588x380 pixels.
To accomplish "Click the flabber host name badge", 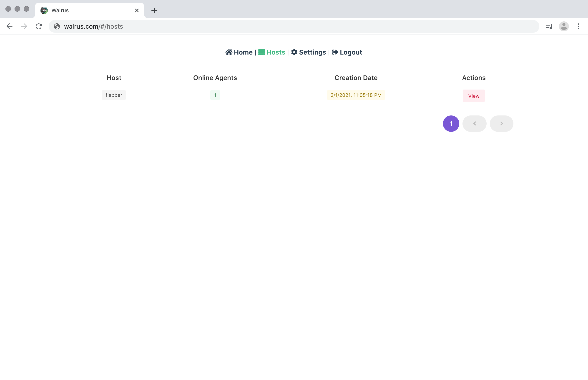I will pos(114,95).
